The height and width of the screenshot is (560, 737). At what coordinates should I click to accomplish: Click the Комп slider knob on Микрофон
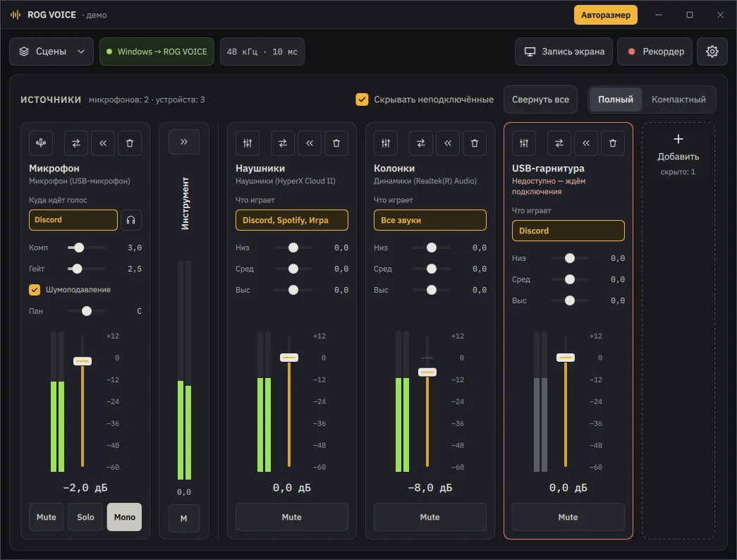coord(79,248)
